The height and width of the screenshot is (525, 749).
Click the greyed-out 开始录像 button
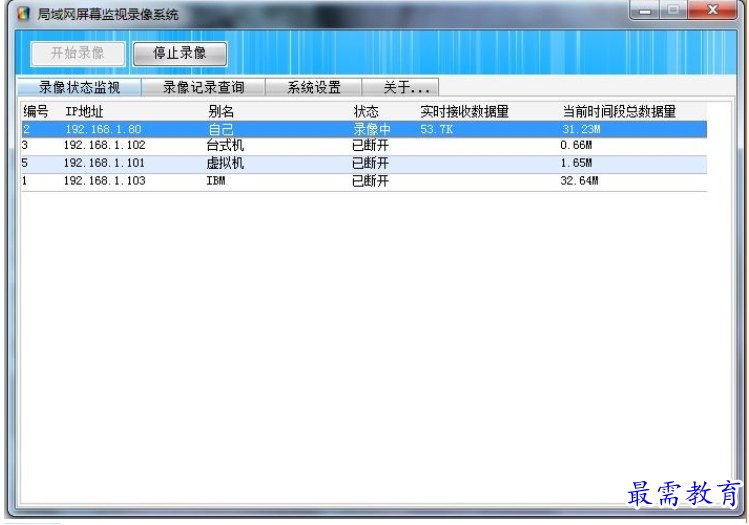77,53
